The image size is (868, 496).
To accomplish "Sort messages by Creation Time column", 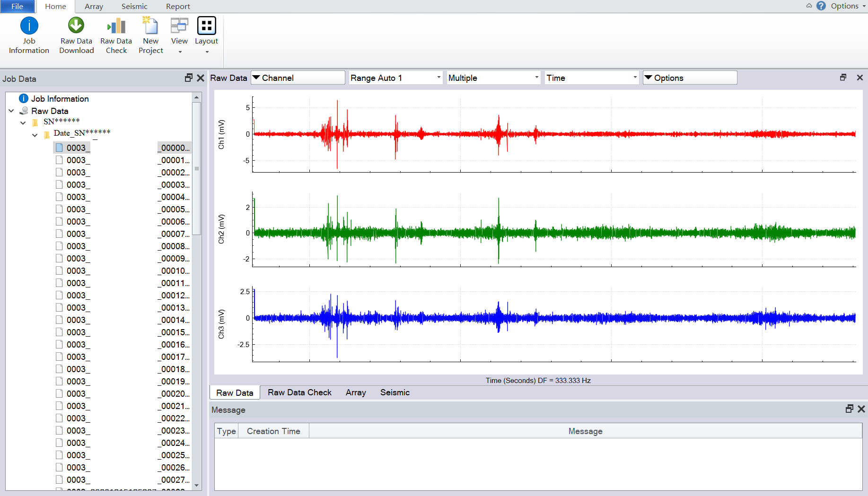I will tap(273, 431).
